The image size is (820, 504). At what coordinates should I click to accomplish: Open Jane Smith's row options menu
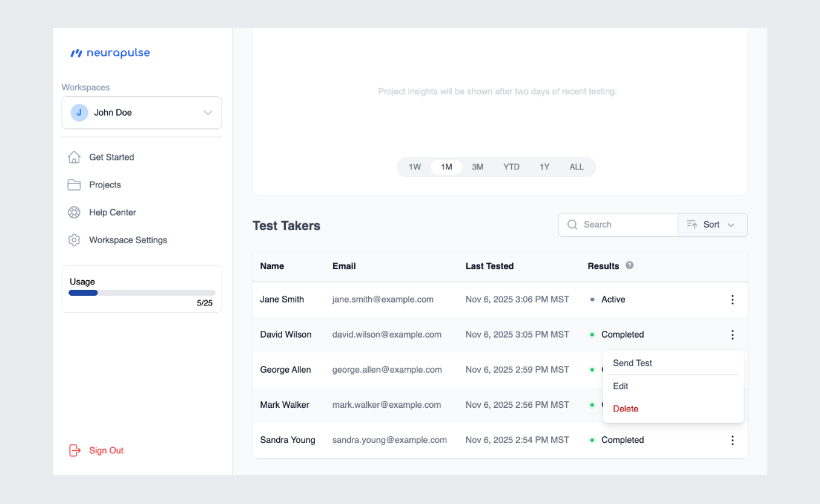pyautogui.click(x=733, y=299)
